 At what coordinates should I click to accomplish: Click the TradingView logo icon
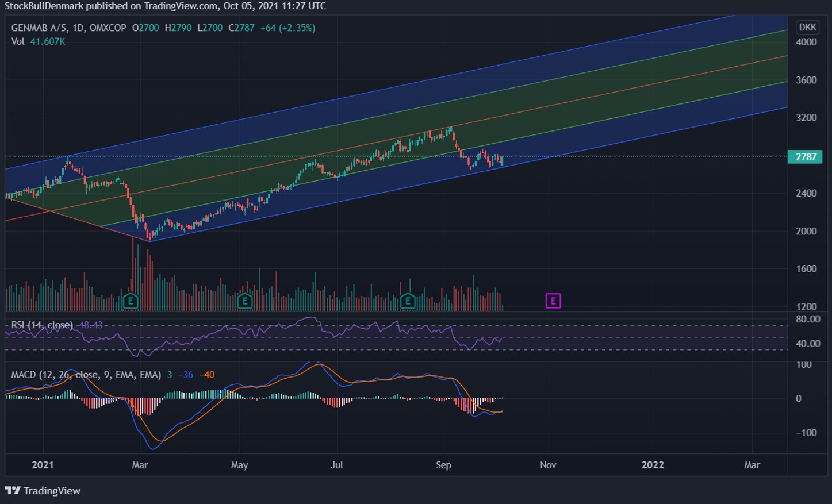[13, 490]
